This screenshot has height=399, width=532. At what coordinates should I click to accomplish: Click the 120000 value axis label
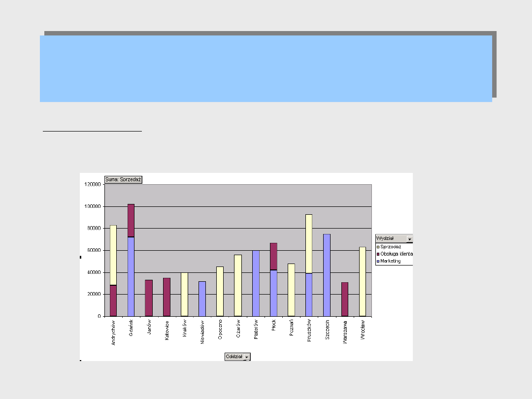click(x=93, y=184)
